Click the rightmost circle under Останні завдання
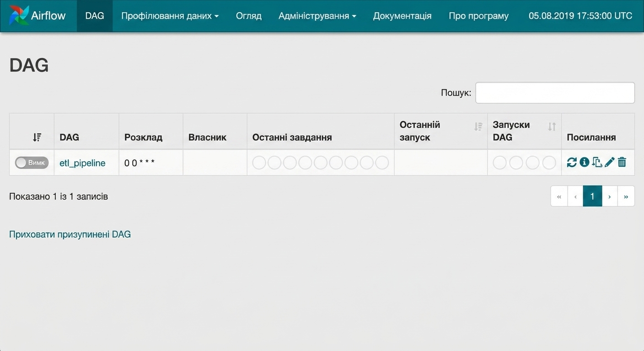The width and height of the screenshot is (644, 351). 382,162
